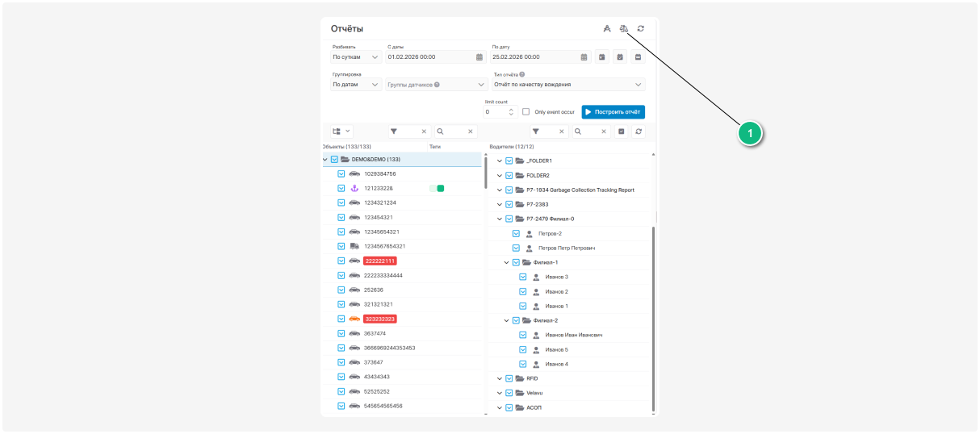Screen dimensions: 980x434
Task: Open calendar picker for С даты field
Action: 479,57
